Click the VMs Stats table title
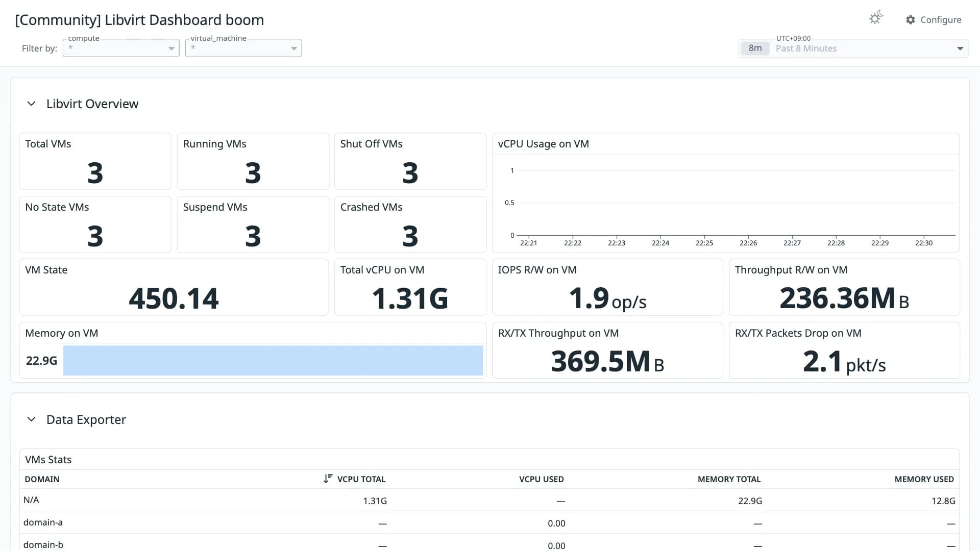This screenshot has width=980, height=551. pos(48,460)
